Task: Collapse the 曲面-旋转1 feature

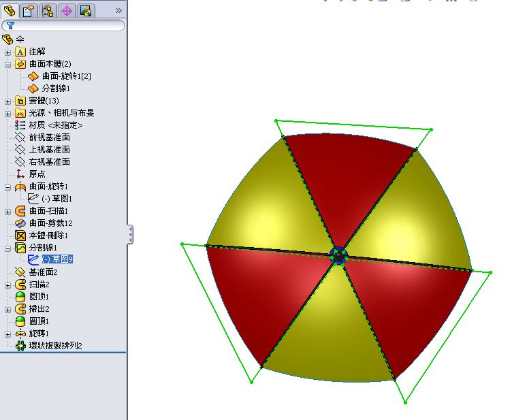Action: pos(8,187)
